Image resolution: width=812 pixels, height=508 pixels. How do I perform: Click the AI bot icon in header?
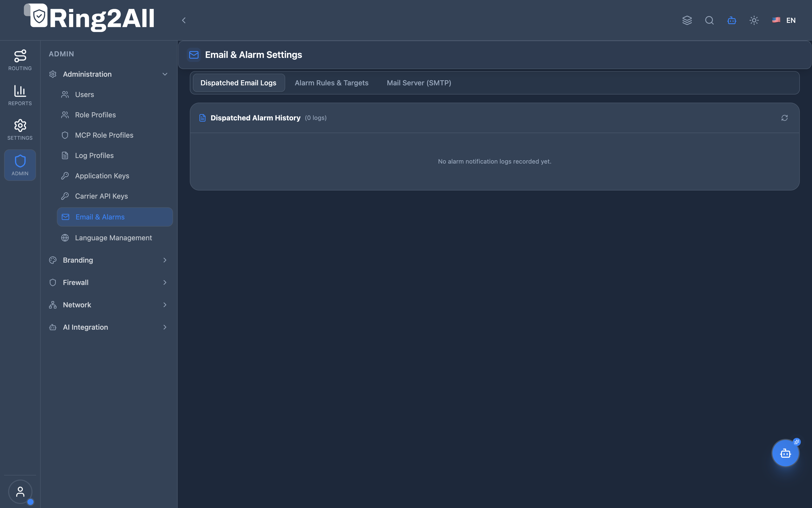pyautogui.click(x=732, y=21)
